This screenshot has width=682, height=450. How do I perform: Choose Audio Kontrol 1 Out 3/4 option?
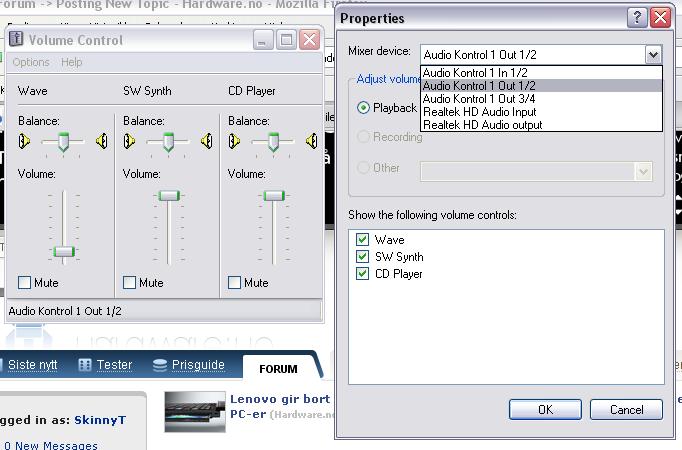(x=542, y=99)
